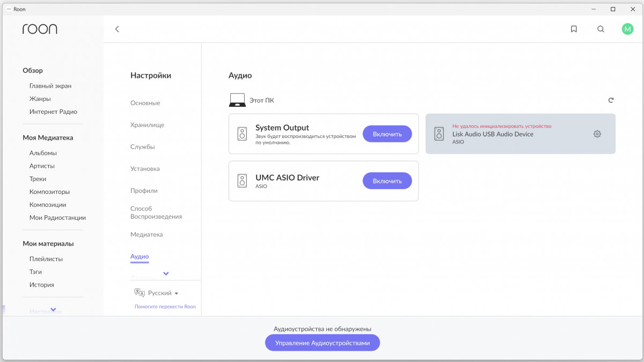Open Интернет Радио in sidebar
The image size is (644, 362).
[53, 112]
